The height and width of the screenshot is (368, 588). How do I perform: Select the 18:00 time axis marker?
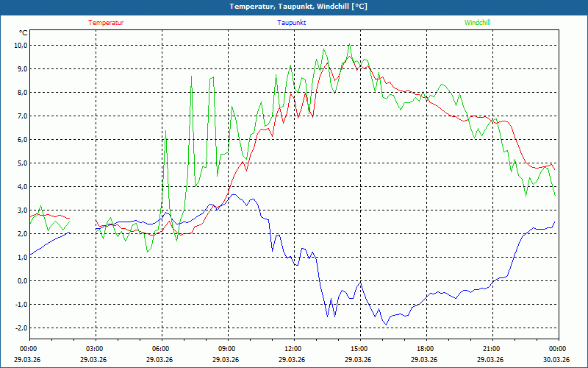tap(426, 349)
